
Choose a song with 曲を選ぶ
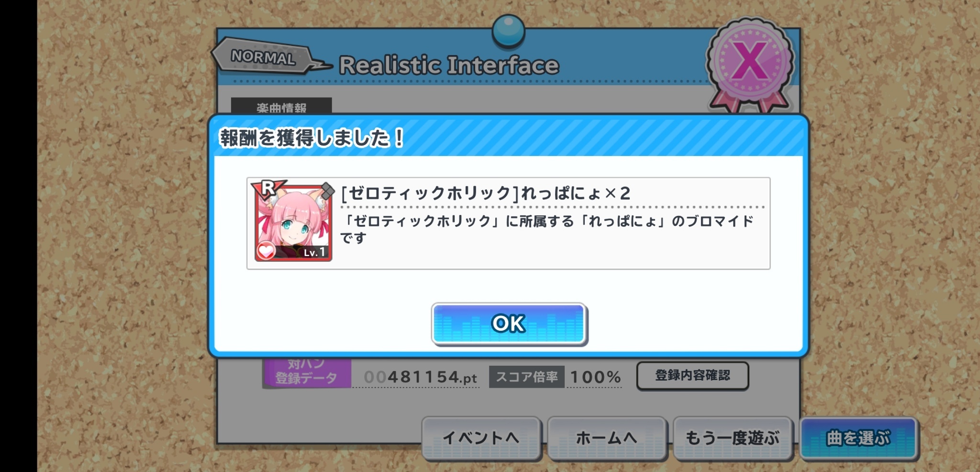click(858, 438)
